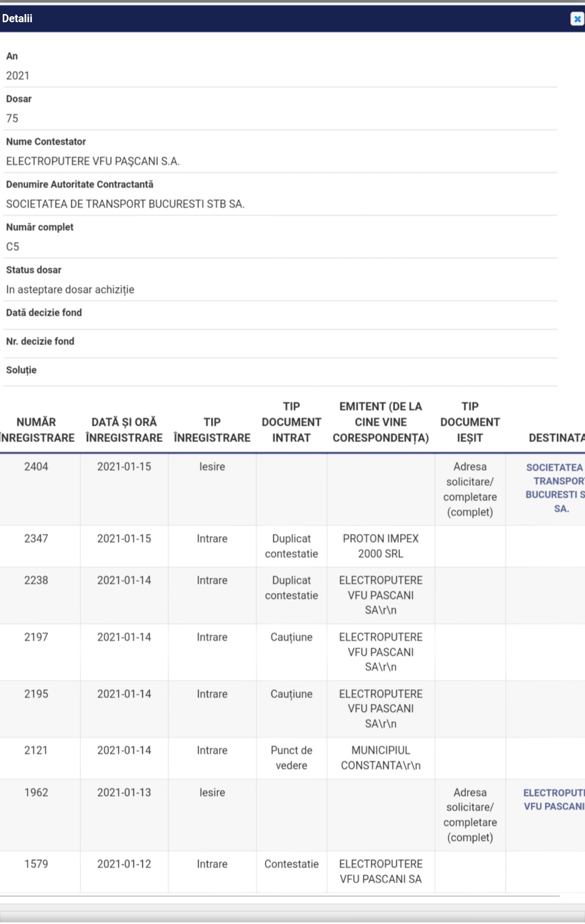Click the TIP ÎNREGISTRARE column header

coord(212,430)
